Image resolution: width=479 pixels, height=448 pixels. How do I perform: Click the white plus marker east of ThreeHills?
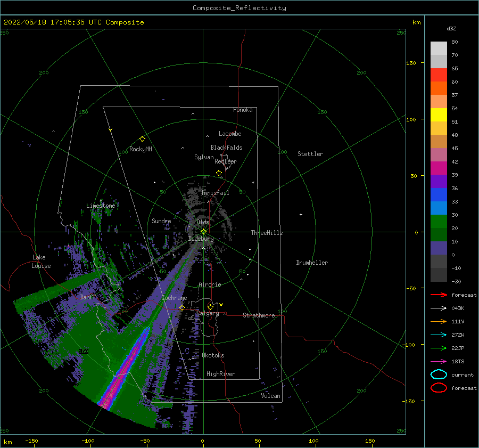click(301, 214)
